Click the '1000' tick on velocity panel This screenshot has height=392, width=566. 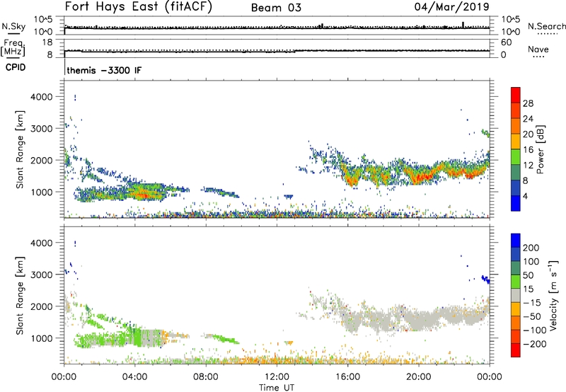pos(41,338)
